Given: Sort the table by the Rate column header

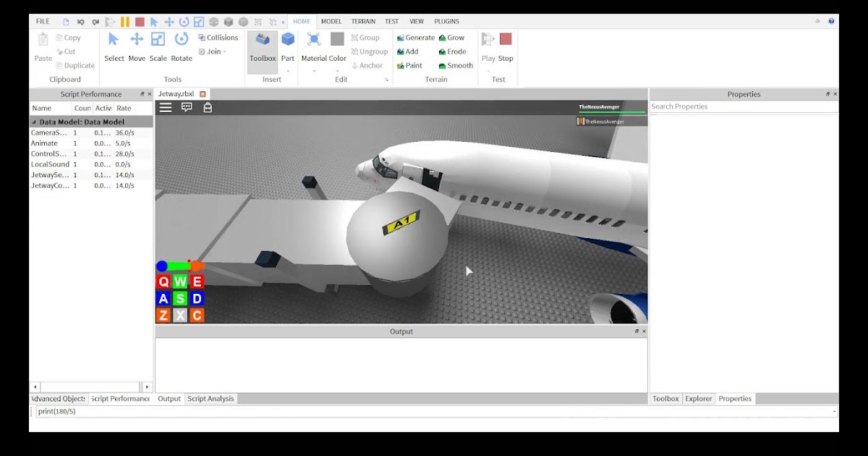Looking at the screenshot, I should coord(124,108).
